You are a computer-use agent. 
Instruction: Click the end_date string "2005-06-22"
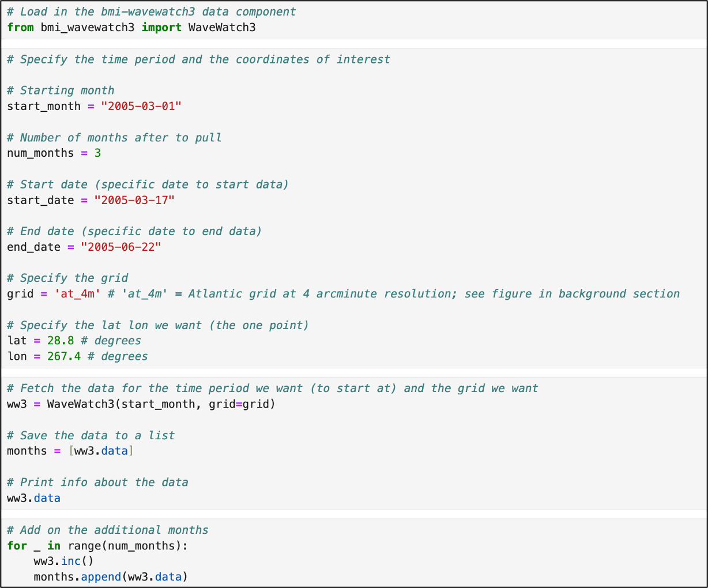(x=121, y=247)
